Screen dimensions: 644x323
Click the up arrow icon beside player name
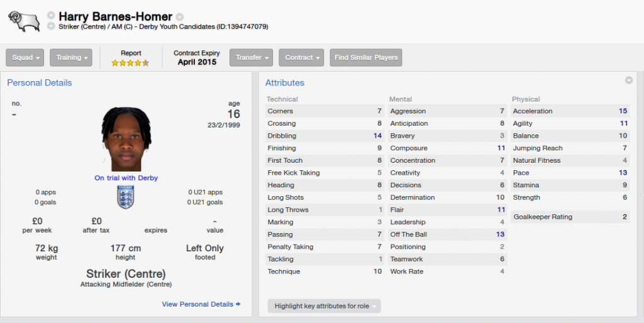[x=51, y=16]
